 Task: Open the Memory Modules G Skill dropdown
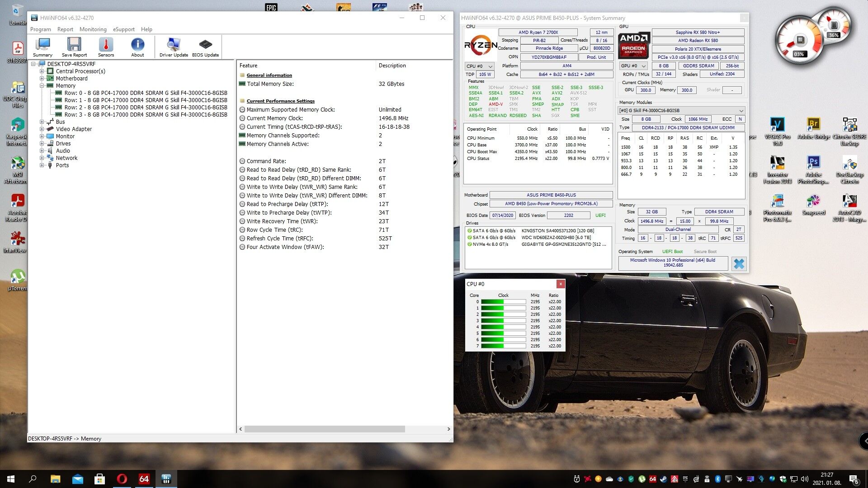tap(681, 110)
